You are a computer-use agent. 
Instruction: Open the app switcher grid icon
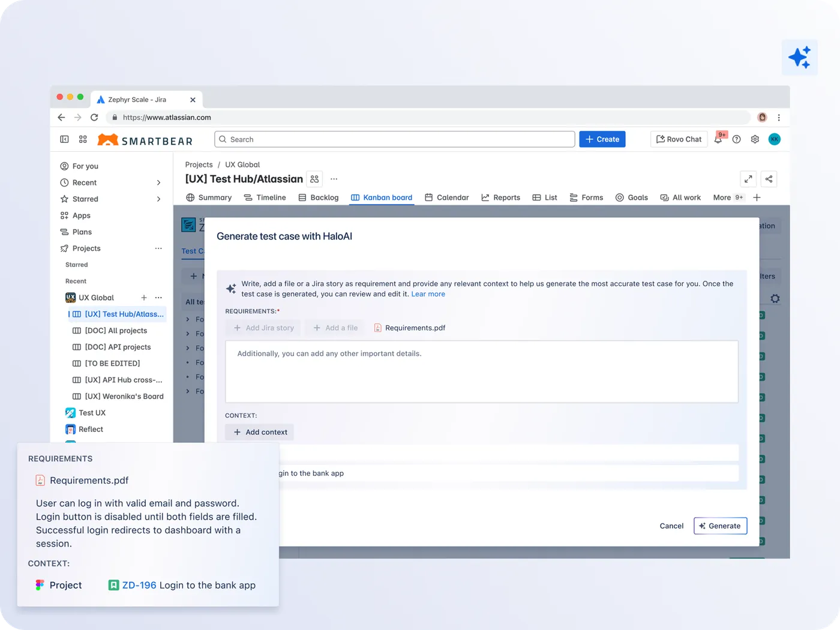[83, 139]
